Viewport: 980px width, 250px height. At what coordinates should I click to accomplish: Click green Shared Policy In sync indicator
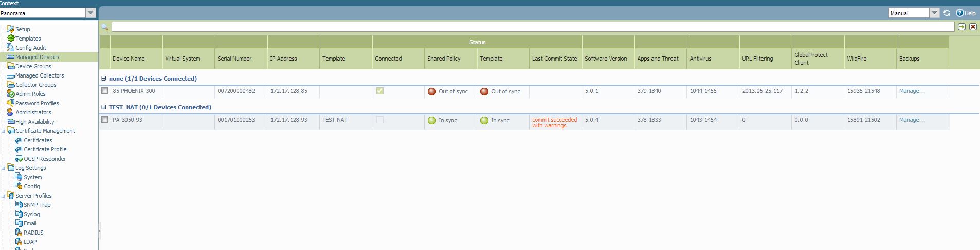[432, 120]
